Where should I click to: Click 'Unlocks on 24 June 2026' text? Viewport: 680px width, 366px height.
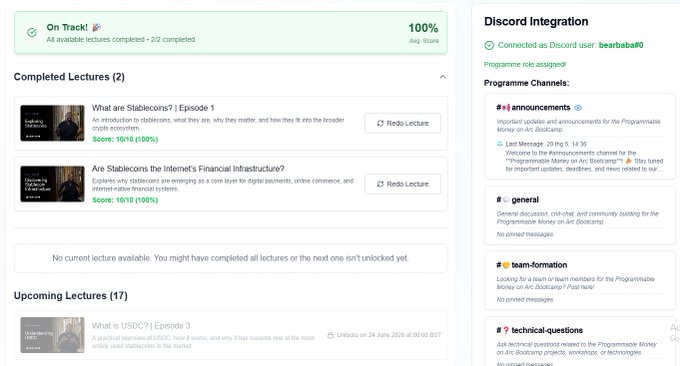click(x=389, y=335)
